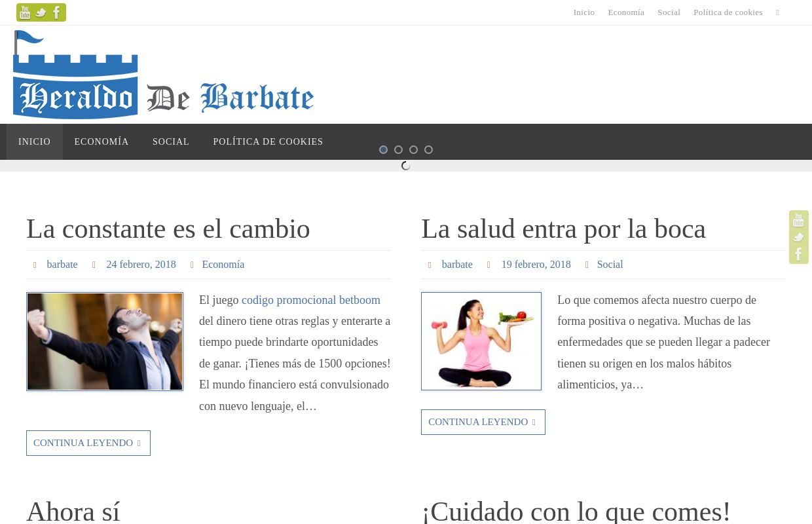Activate the second carousel dot
The image size is (812, 524).
pos(398,149)
